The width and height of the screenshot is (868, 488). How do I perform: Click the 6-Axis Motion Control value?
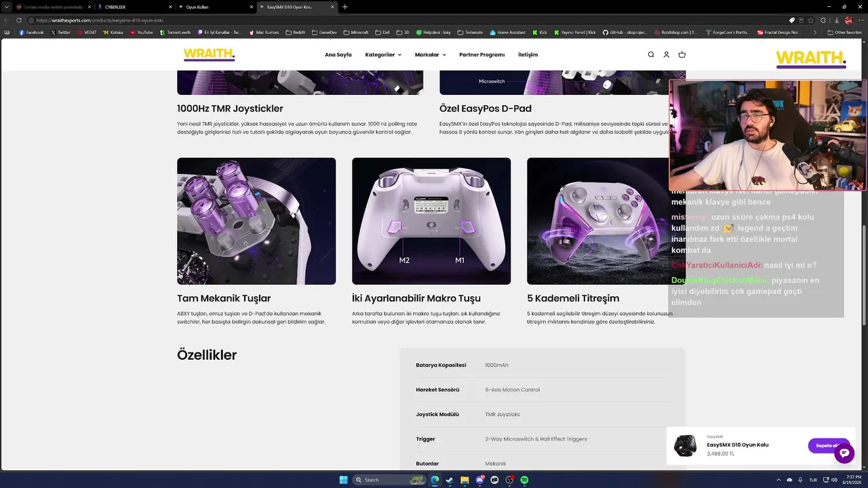click(x=513, y=390)
